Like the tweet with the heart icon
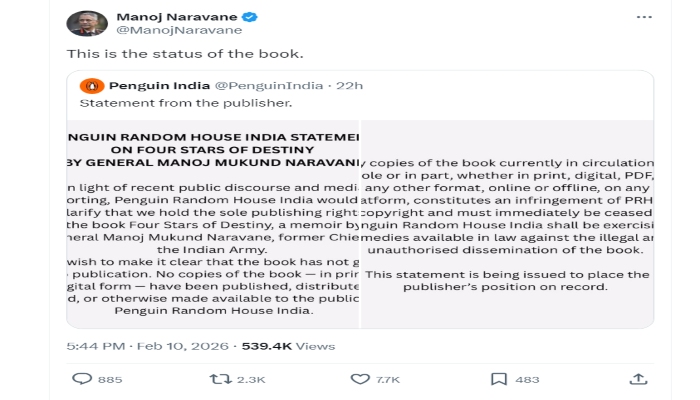The height and width of the screenshot is (400, 700). (x=361, y=379)
